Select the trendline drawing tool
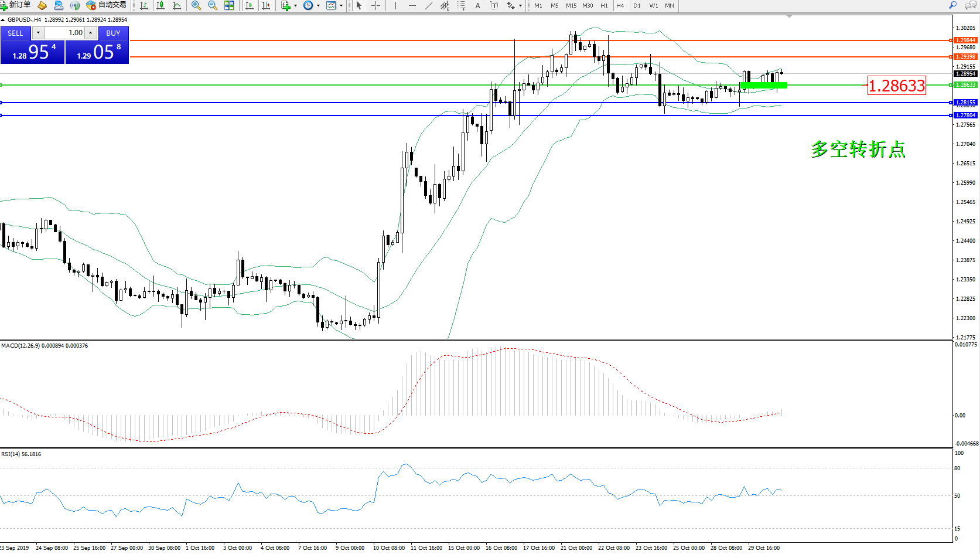980x554 pixels. pos(429,5)
